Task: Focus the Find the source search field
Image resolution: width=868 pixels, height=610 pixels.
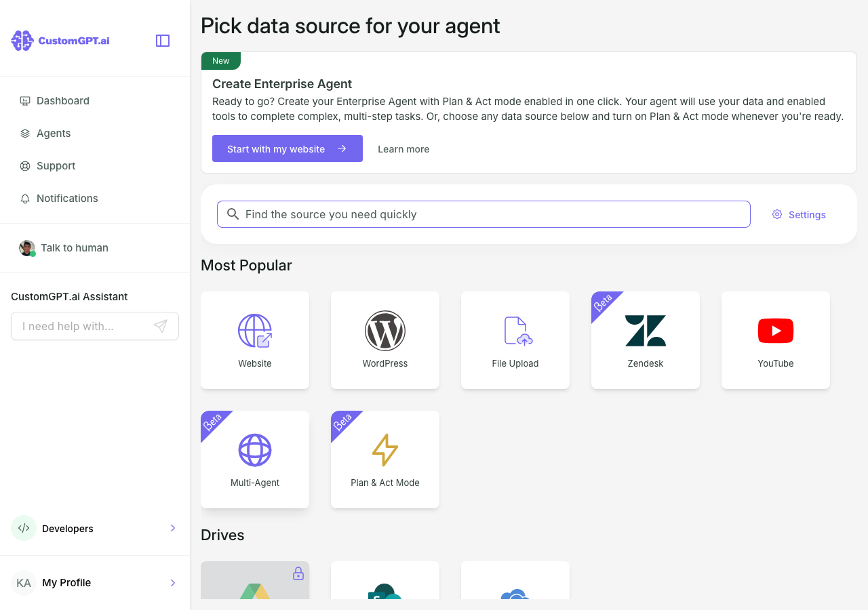Action: (484, 214)
